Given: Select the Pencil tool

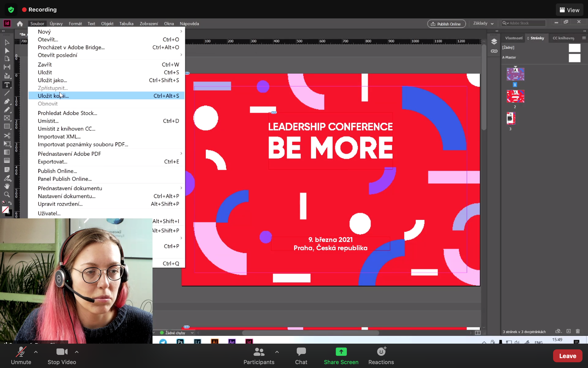Looking at the screenshot, I should tap(7, 110).
